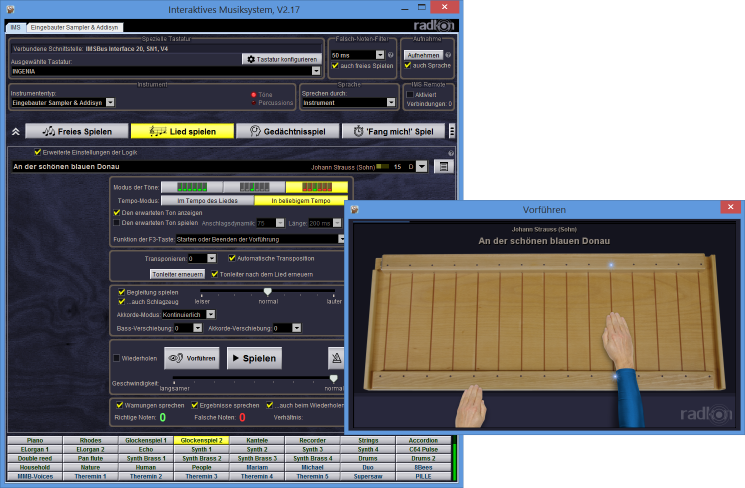Open the 50 ms filter dropdown
The height and width of the screenshot is (488, 745).
[x=380, y=55]
